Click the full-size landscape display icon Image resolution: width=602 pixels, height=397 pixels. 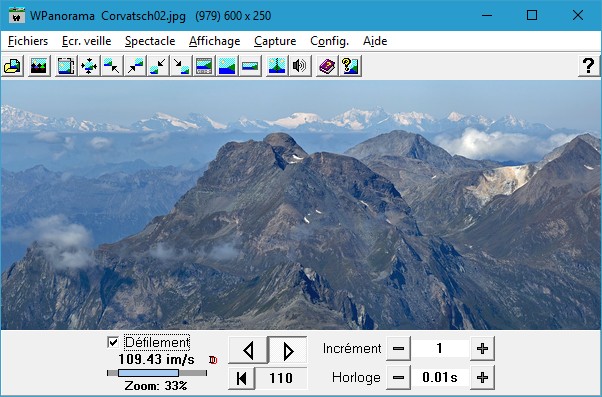pos(227,66)
